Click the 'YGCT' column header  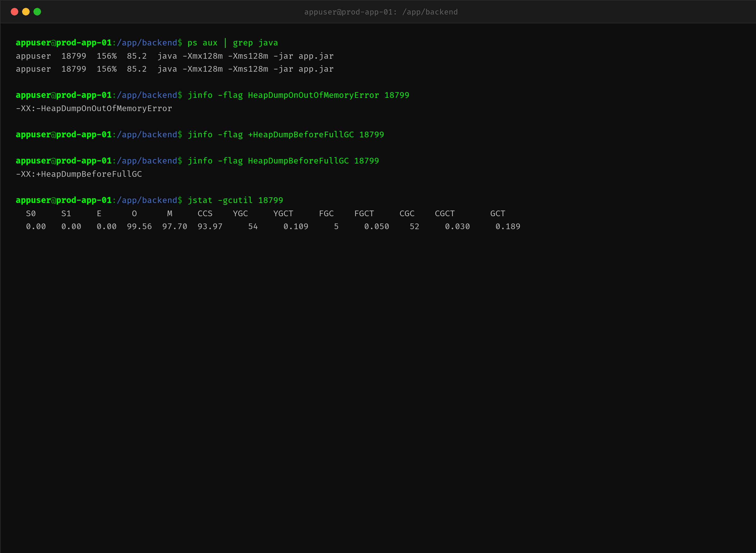point(283,214)
